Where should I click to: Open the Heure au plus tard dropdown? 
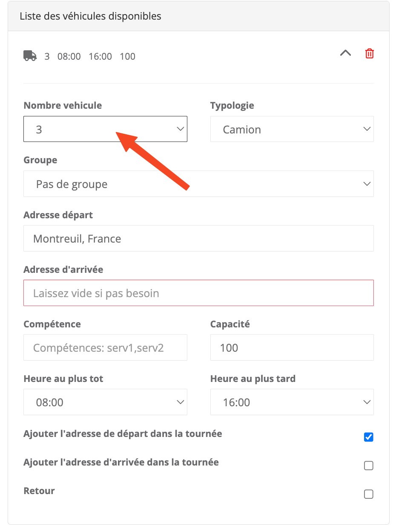tap(292, 402)
